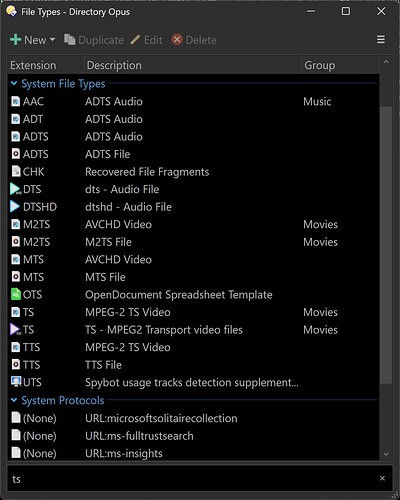Click the DTS player icon
The height and width of the screenshot is (500, 400).
click(15, 189)
